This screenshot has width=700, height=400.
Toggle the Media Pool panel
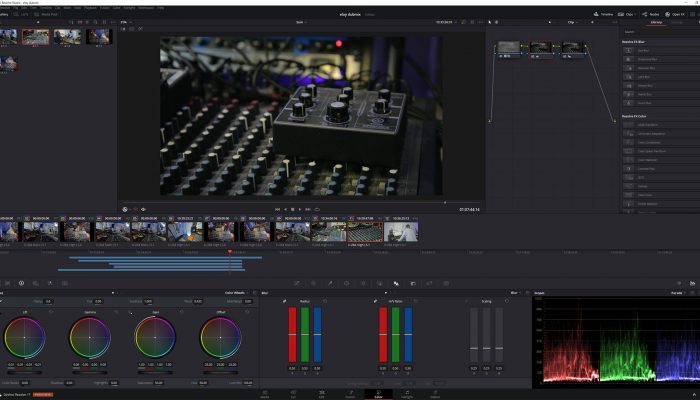(x=46, y=14)
